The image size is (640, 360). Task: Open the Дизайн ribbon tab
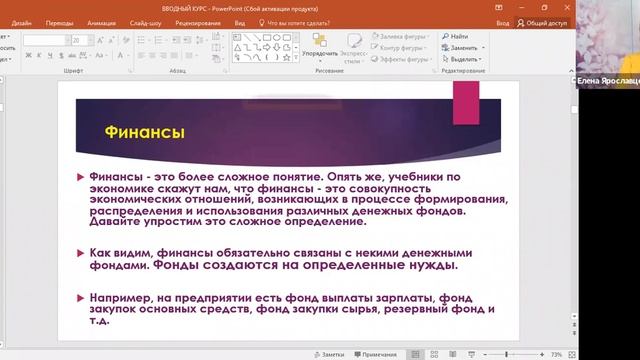point(22,23)
